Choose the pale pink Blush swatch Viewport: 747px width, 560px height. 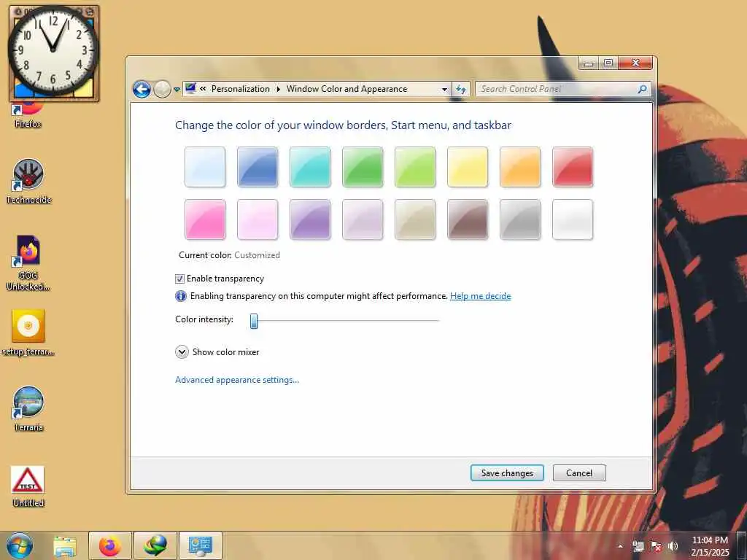(258, 219)
